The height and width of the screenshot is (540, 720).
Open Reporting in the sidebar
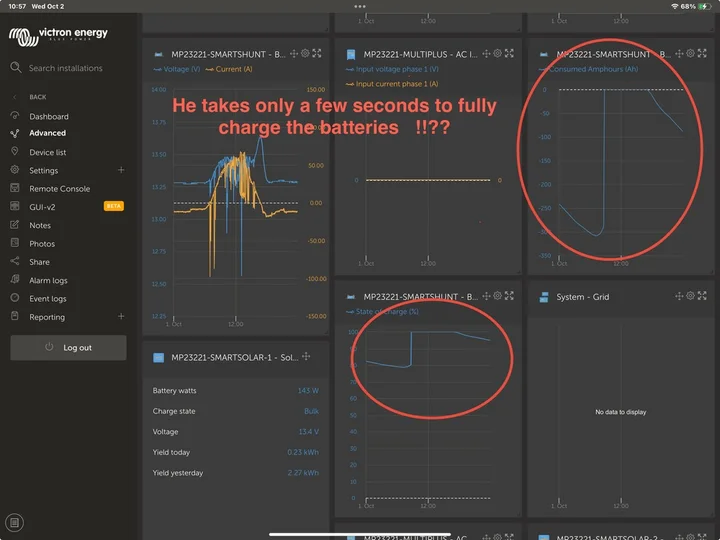(x=47, y=317)
